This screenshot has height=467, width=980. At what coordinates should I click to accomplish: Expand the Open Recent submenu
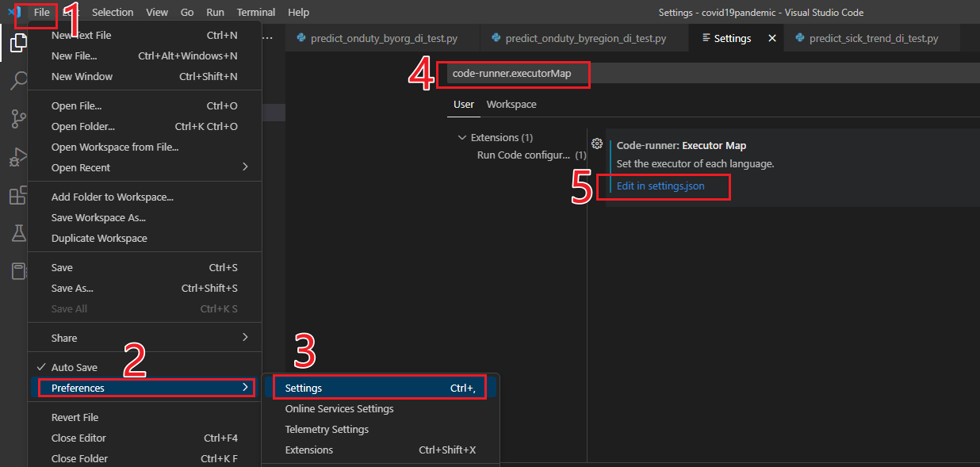(144, 167)
